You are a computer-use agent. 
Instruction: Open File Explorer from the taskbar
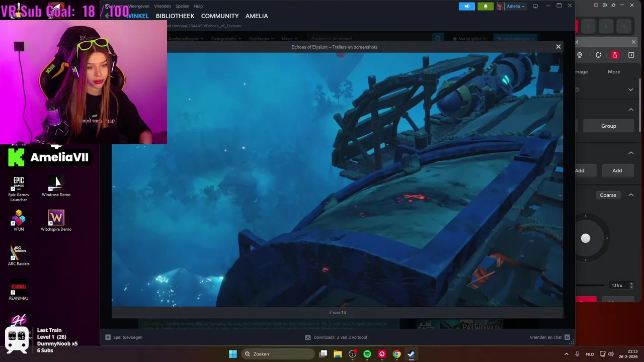pos(338,354)
